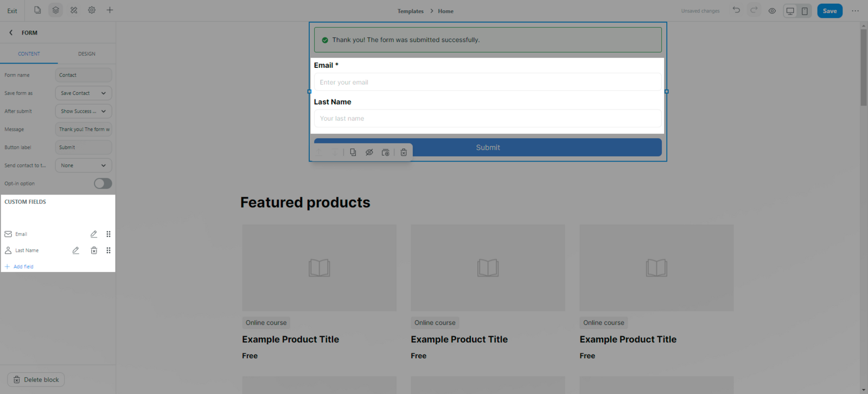Hide the form block using crossed-eye icon
Image resolution: width=868 pixels, height=394 pixels.
[369, 153]
